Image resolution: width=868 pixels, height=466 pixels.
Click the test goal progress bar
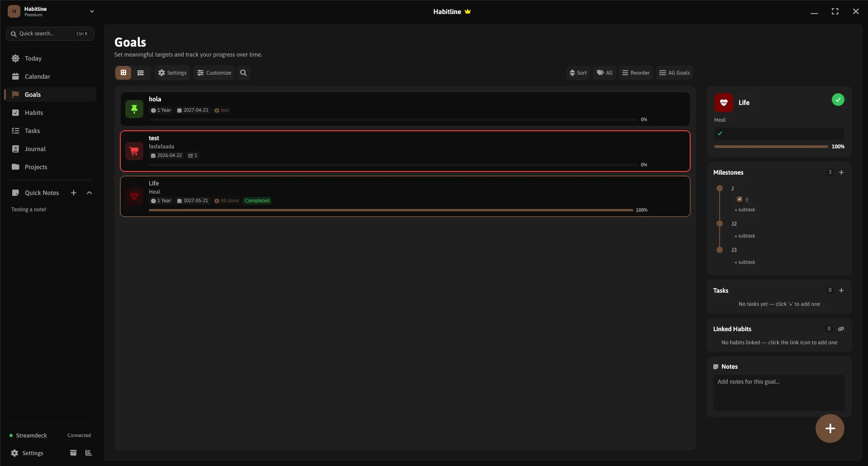coord(393,165)
